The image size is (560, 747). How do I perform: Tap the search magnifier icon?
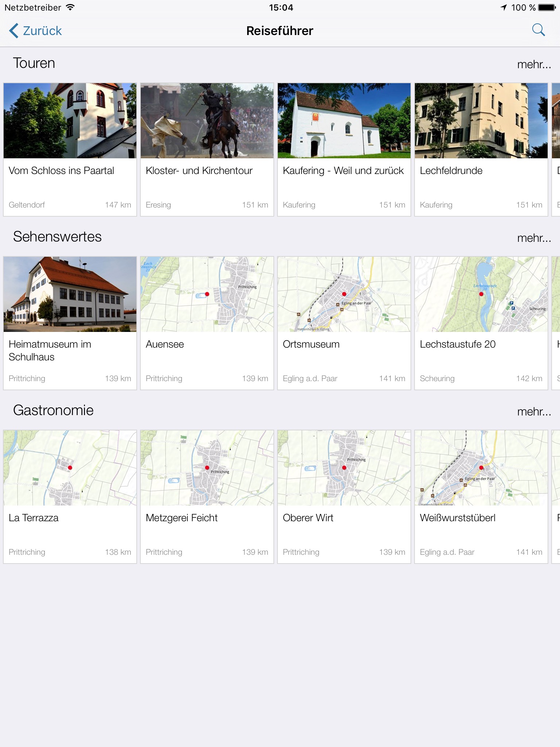tap(538, 30)
